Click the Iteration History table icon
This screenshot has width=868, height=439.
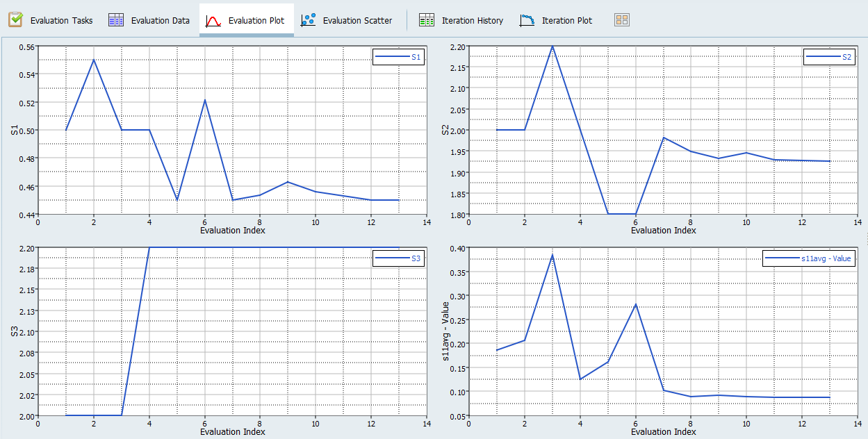click(426, 19)
